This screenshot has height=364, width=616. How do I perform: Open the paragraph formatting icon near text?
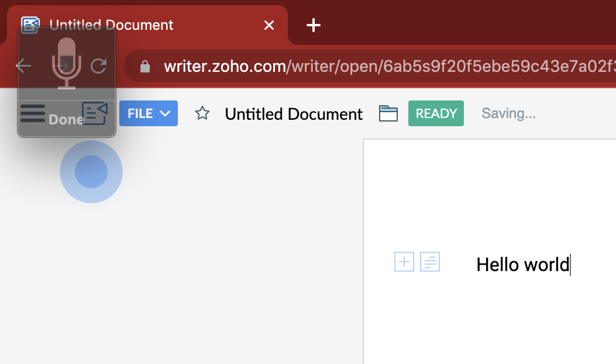[x=430, y=262]
